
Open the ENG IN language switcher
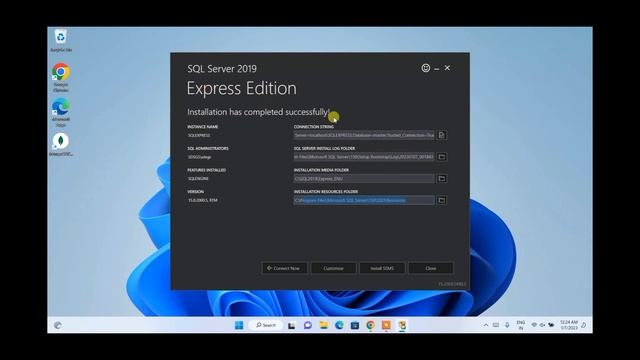[x=521, y=325]
